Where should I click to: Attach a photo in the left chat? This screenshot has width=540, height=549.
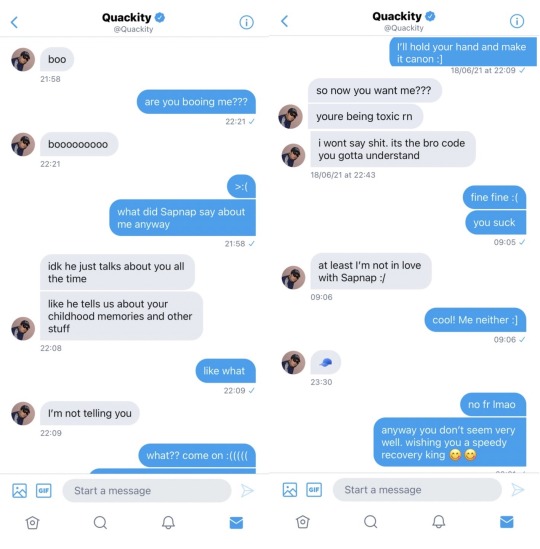(19, 490)
